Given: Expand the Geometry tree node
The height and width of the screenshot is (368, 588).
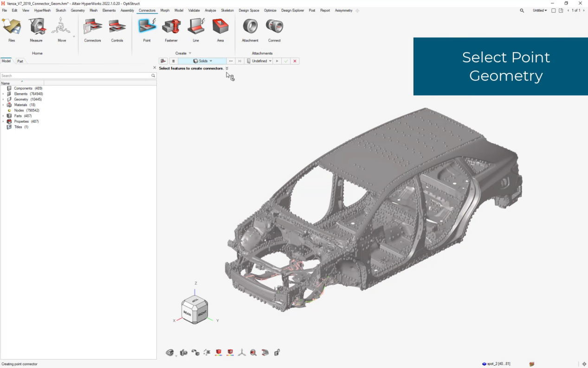Looking at the screenshot, I should pyautogui.click(x=3, y=99).
